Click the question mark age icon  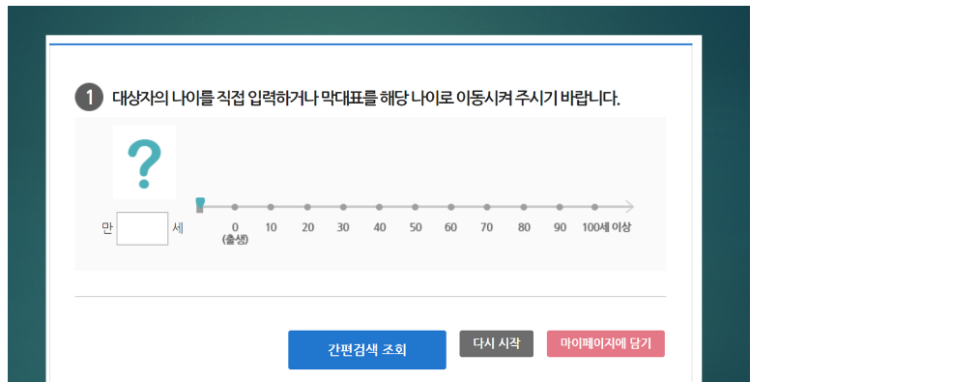144,163
